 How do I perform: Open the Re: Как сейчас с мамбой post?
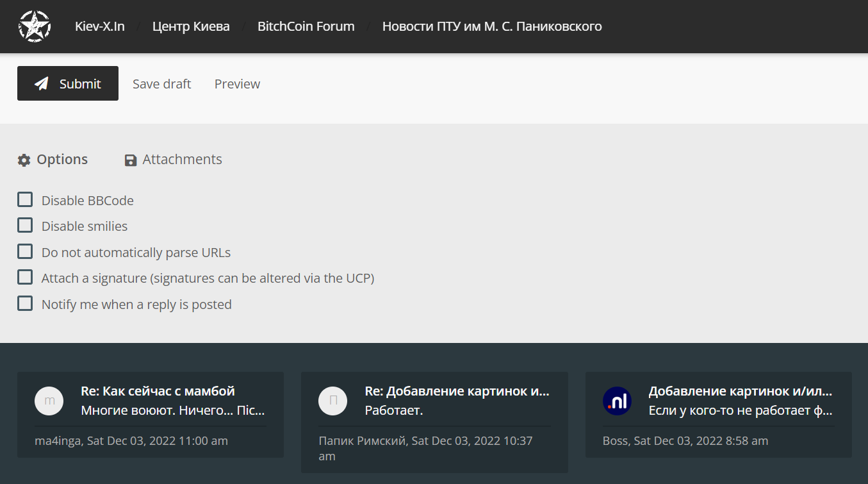pyautogui.click(x=158, y=391)
